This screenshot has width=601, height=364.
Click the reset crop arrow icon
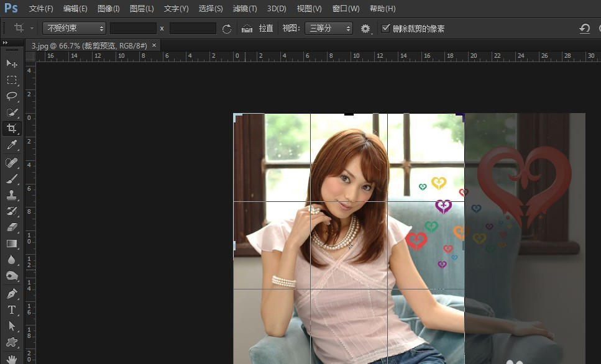(584, 29)
